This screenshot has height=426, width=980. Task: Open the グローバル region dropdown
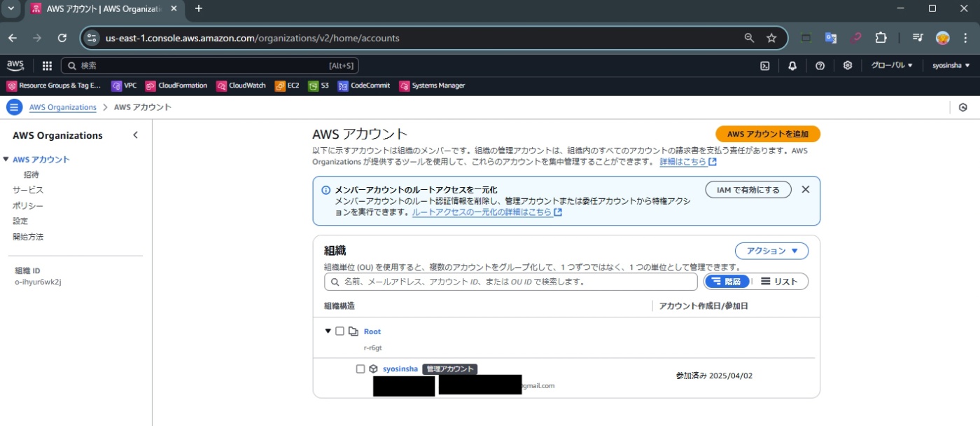(x=892, y=66)
